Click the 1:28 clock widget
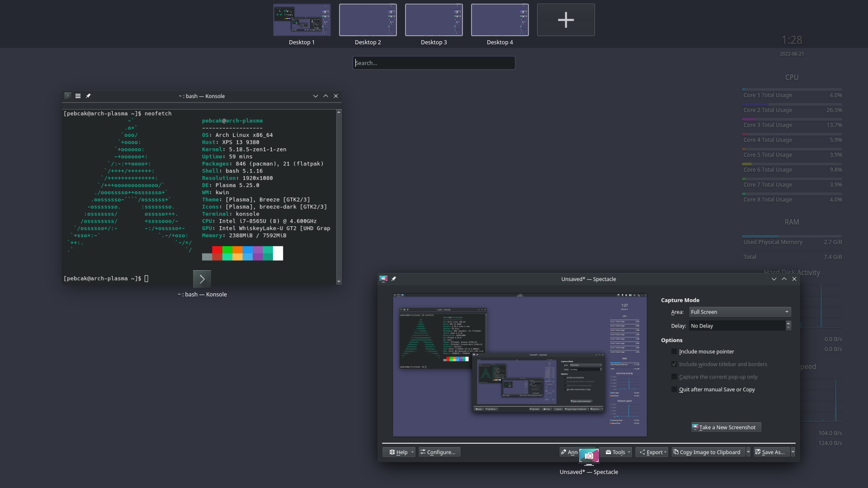This screenshot has width=868, height=488. point(792,40)
